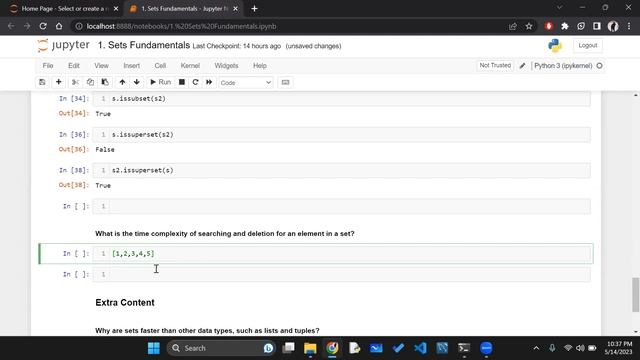The height and width of the screenshot is (360, 640).
Task: Open the extensions puzzle icon
Action: click(x=565, y=26)
